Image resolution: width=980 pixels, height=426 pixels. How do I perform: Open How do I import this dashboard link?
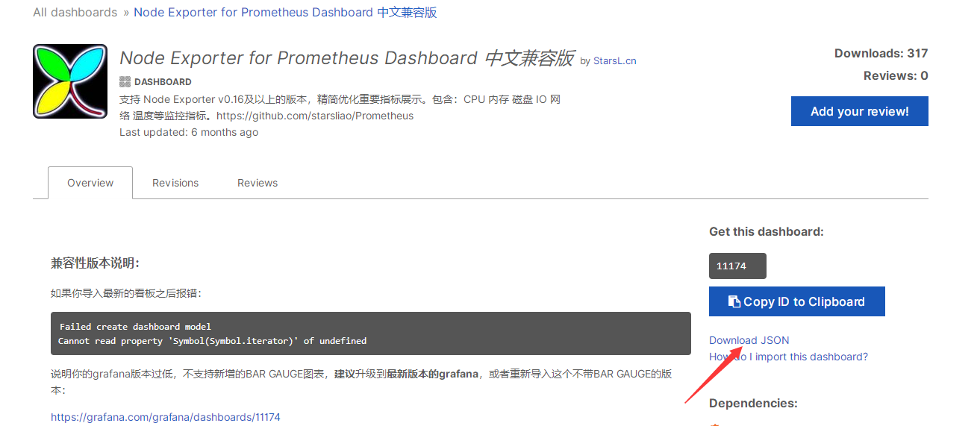(x=788, y=357)
